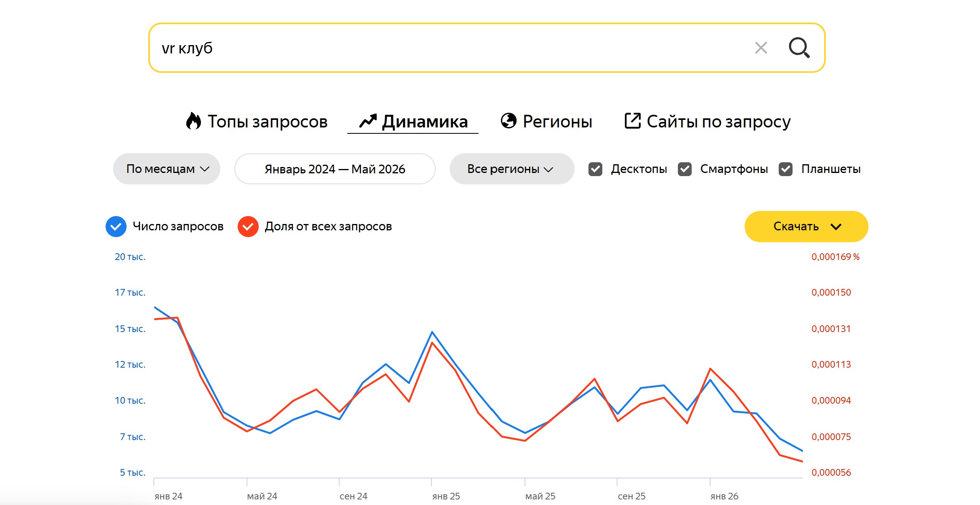Click the external link icon by Сайты по запросу

tap(632, 121)
